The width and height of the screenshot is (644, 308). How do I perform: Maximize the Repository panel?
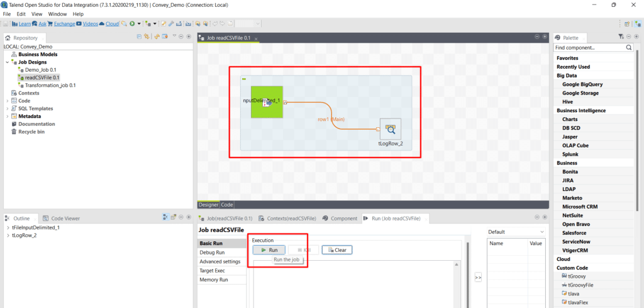(189, 37)
